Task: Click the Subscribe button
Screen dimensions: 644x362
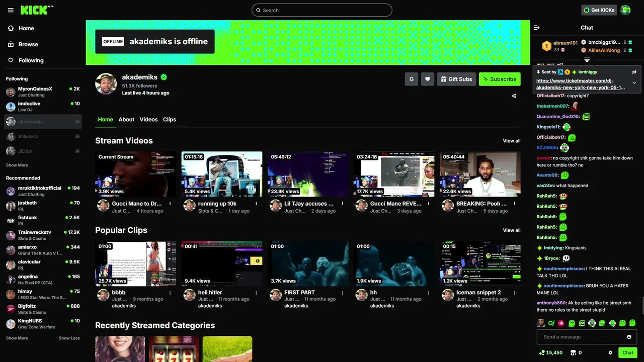Action: pos(500,79)
